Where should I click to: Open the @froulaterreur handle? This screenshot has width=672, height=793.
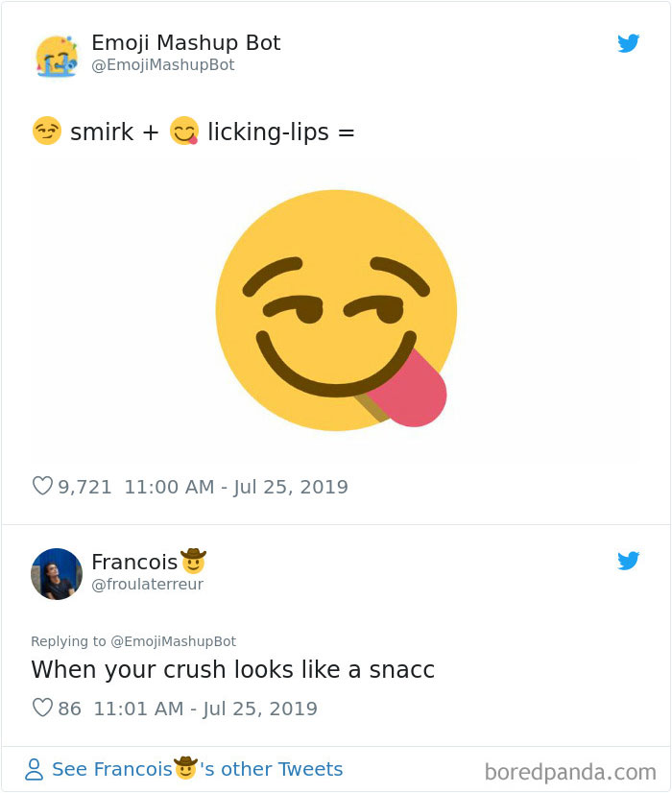tap(148, 582)
